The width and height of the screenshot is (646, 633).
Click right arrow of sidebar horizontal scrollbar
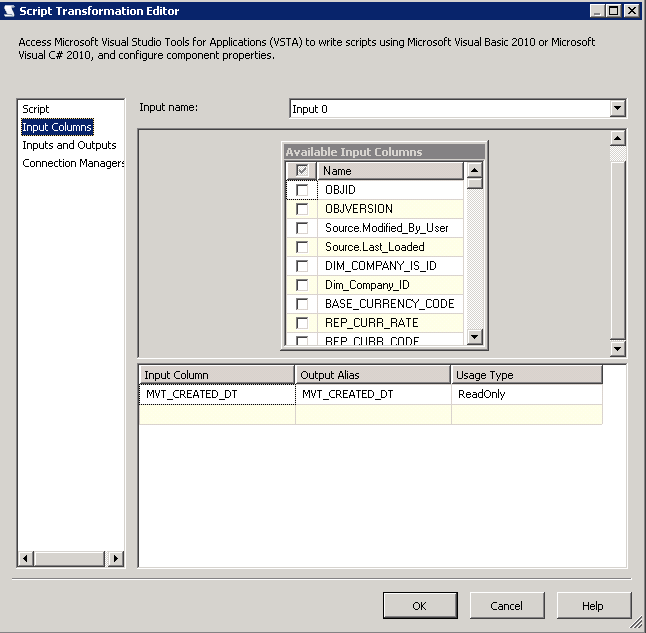click(x=116, y=559)
